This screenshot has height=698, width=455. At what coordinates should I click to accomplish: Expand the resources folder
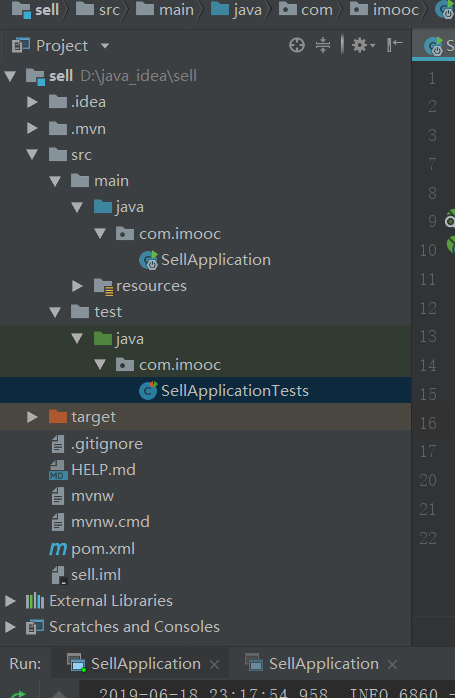tap(77, 286)
